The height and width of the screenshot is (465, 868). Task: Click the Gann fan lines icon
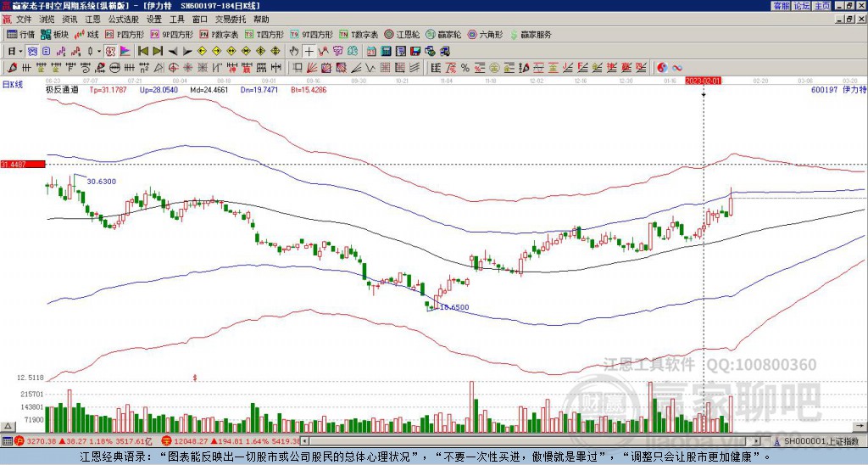tap(312, 68)
